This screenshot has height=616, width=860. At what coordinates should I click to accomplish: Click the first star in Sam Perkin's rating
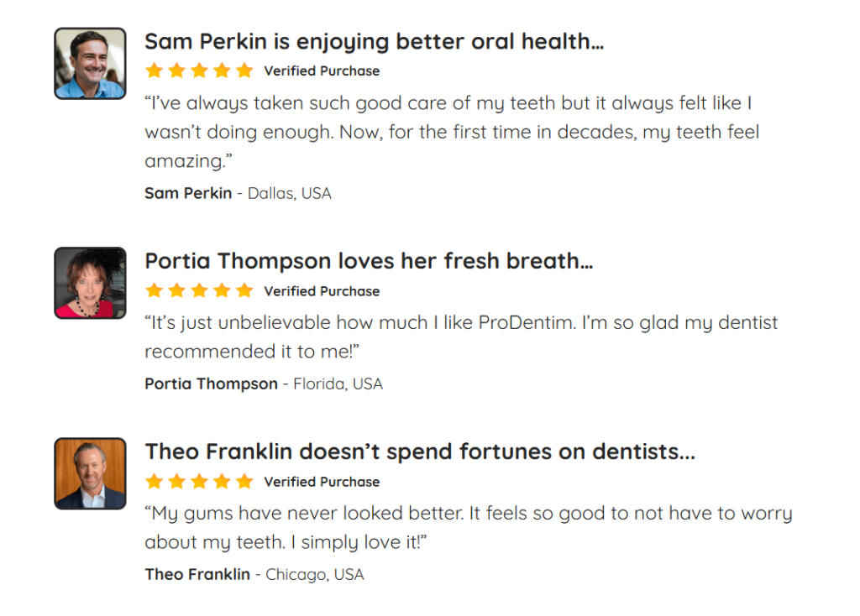(x=154, y=70)
